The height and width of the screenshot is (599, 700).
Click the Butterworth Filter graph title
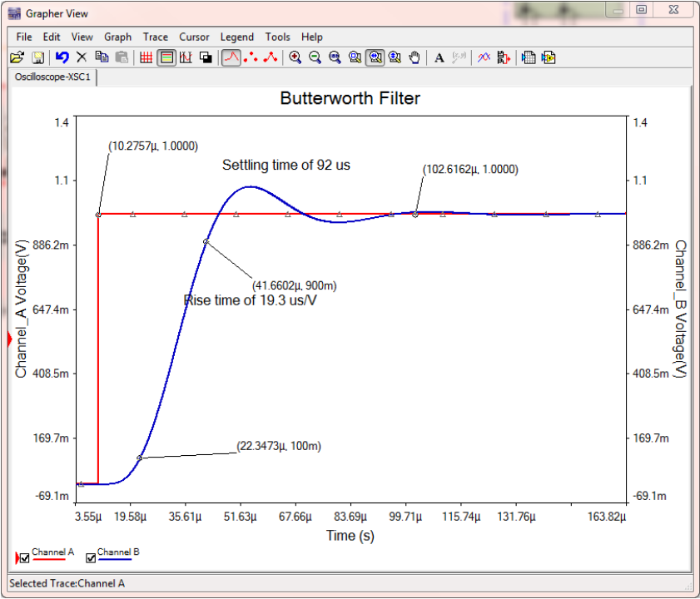click(350, 99)
